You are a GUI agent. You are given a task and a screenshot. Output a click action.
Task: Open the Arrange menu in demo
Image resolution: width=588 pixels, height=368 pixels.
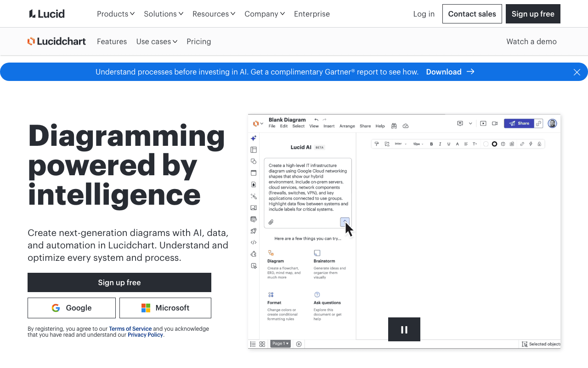coord(347,126)
